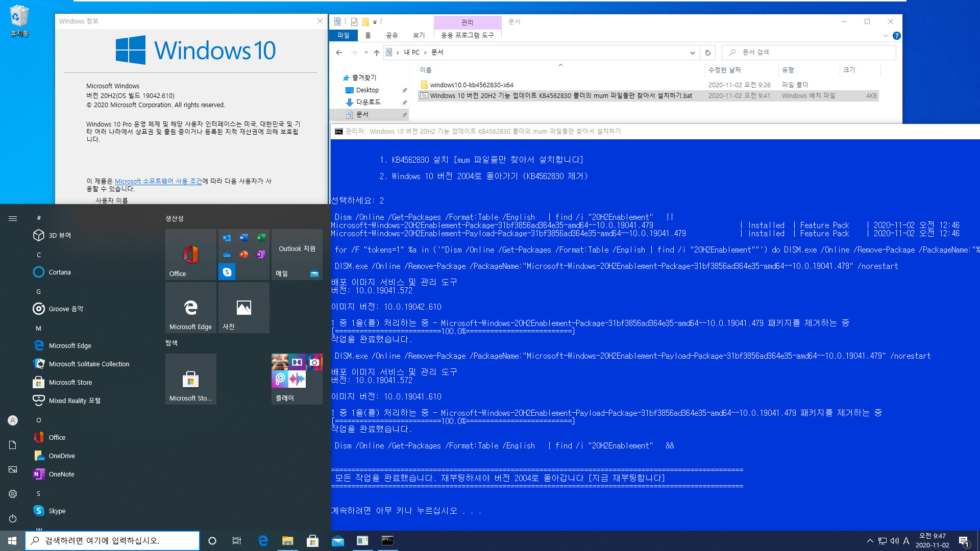Viewport: 980px width, 551px height.
Task: Sort files by the 크기 column header
Action: click(x=860, y=70)
